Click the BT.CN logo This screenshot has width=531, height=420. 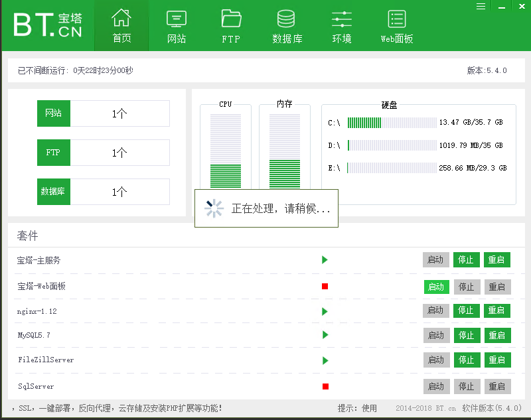pos(48,25)
